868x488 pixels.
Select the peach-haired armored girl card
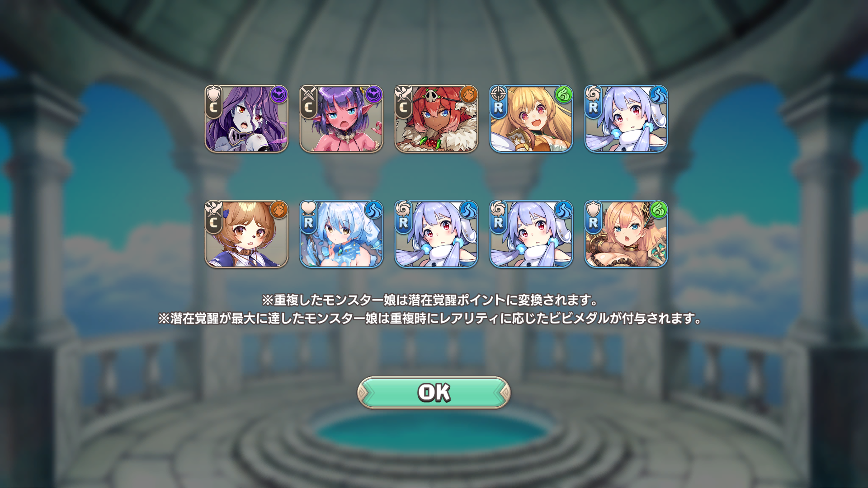click(x=626, y=234)
